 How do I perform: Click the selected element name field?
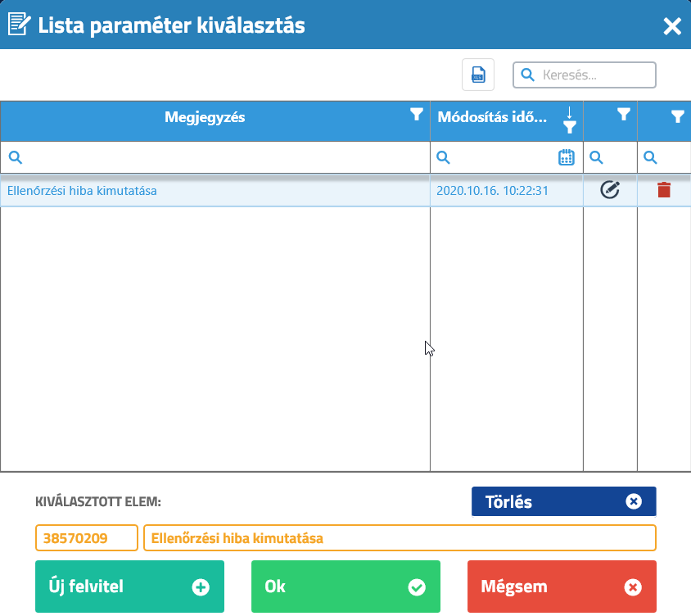click(x=400, y=538)
